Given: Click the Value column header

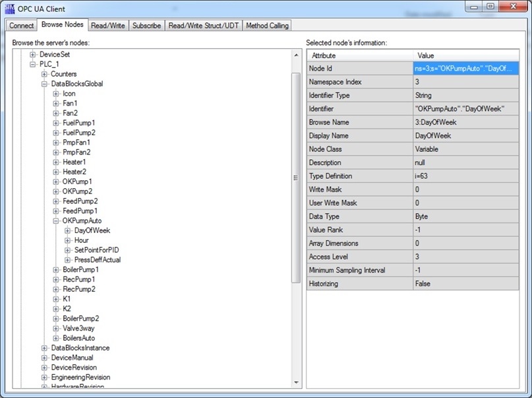Looking at the screenshot, I should pyautogui.click(x=466, y=55).
